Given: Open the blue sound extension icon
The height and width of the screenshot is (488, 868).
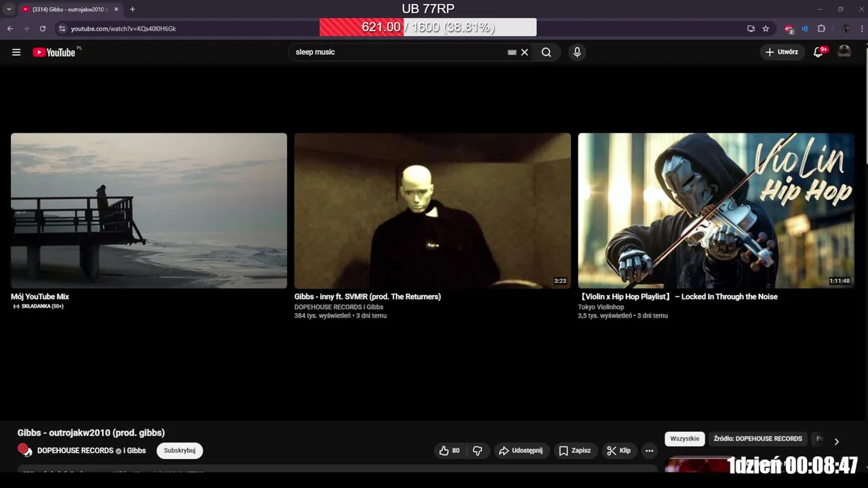Looking at the screenshot, I should click(805, 28).
